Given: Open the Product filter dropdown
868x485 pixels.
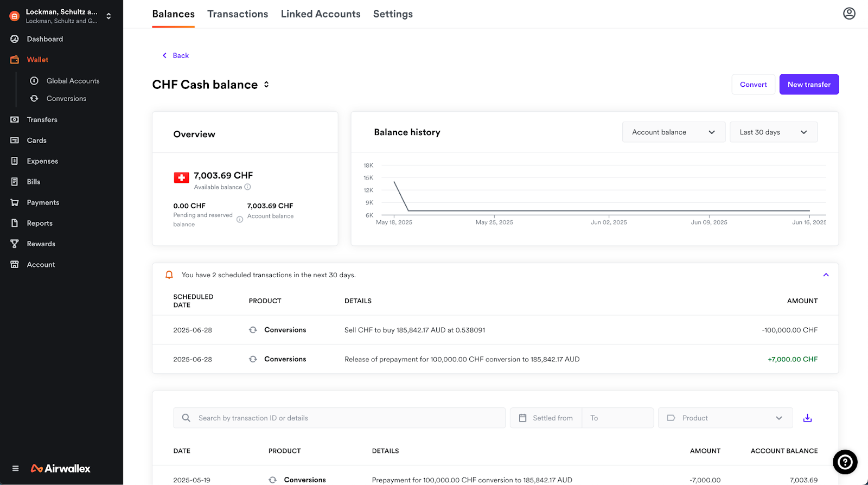Looking at the screenshot, I should point(725,418).
